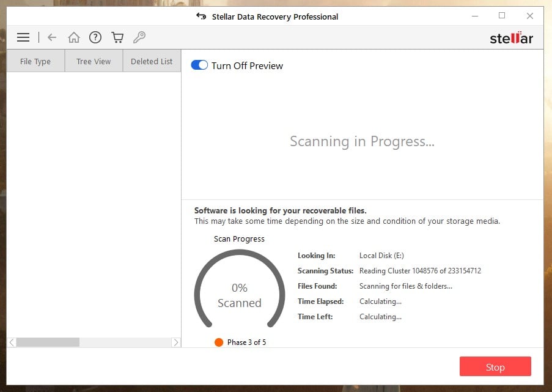The image size is (552, 392).
Task: Click the circular scan progress gauge
Action: [x=240, y=288]
